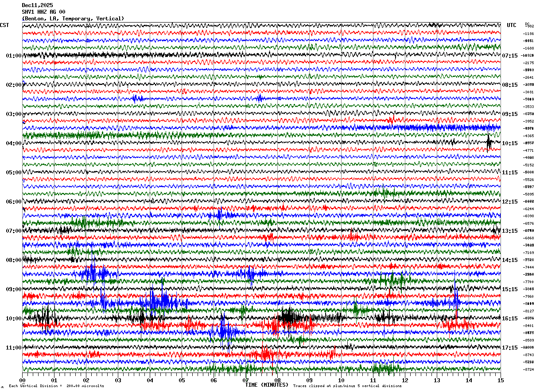Click the 09:00 CST time label

click(14, 289)
